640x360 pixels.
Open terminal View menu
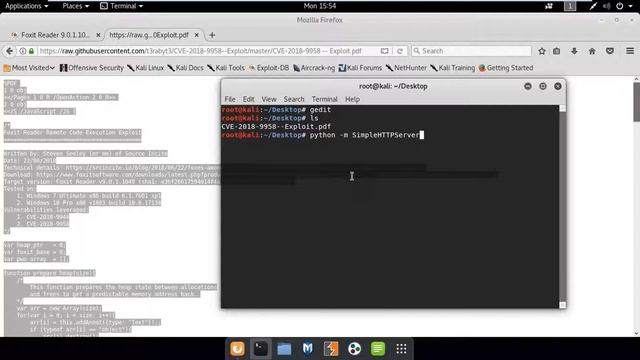[x=269, y=99]
